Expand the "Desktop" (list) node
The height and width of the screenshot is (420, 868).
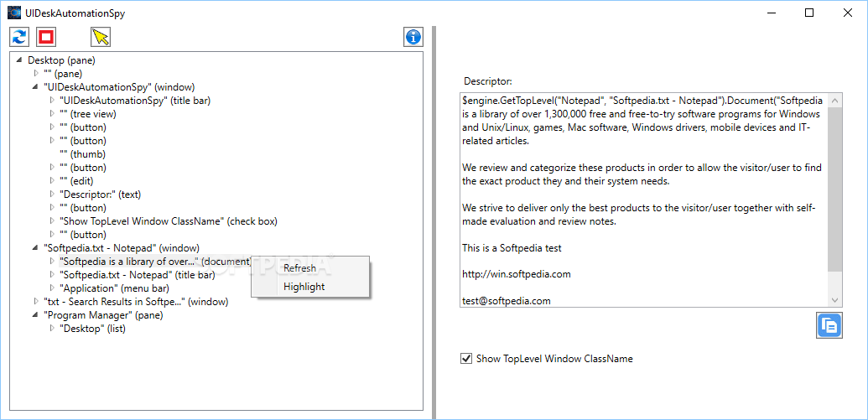(52, 328)
